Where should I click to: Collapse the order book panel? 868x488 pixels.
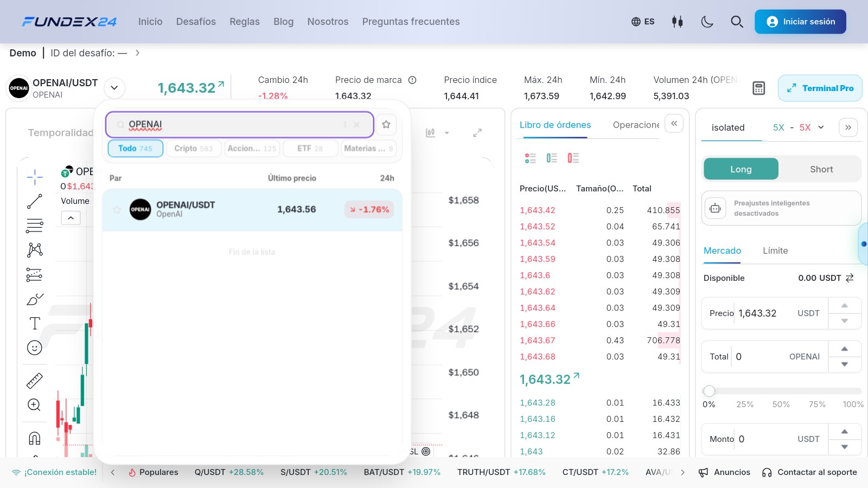[x=674, y=124]
